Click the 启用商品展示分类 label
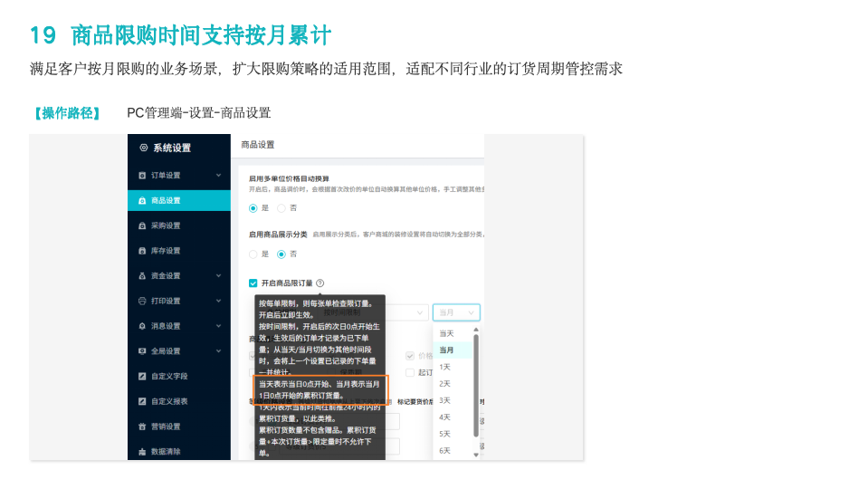Screen dimensions: 868x489 pyautogui.click(x=278, y=235)
